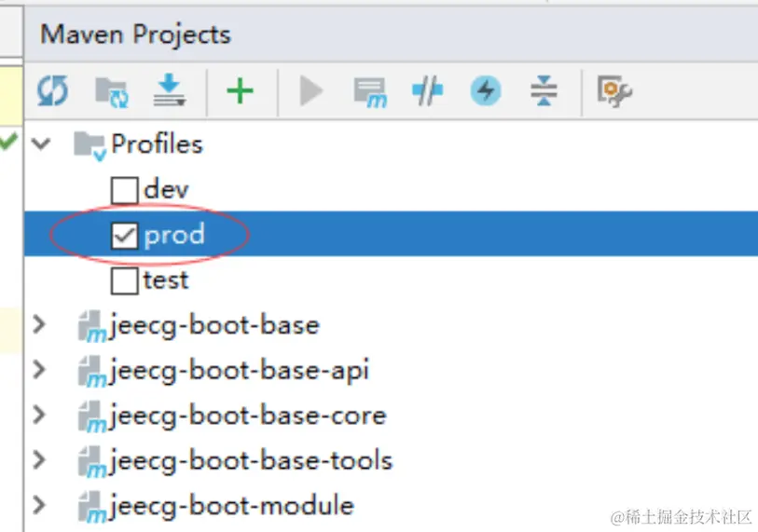Click the Maven Projects panel title
The width and height of the screenshot is (758, 532).
135,34
